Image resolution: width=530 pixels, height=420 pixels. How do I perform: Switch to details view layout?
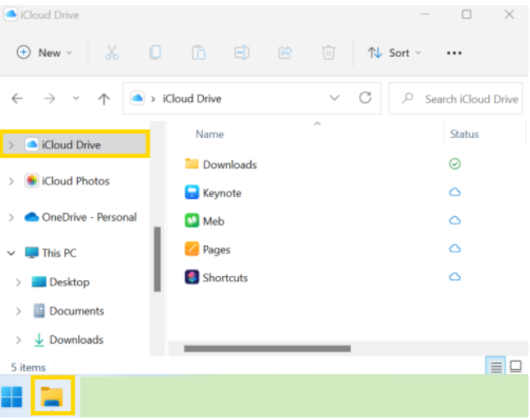[x=495, y=367]
